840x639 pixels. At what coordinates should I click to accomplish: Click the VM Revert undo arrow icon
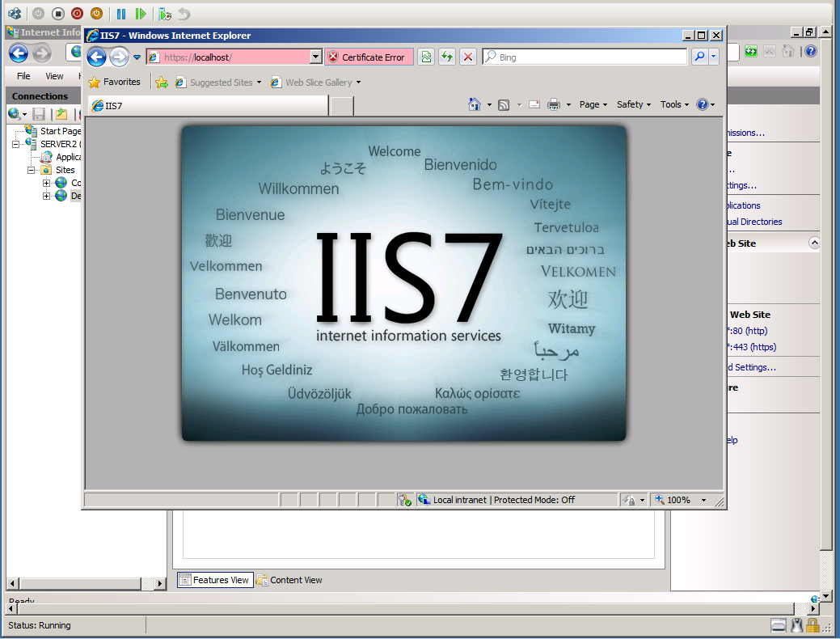click(x=184, y=14)
